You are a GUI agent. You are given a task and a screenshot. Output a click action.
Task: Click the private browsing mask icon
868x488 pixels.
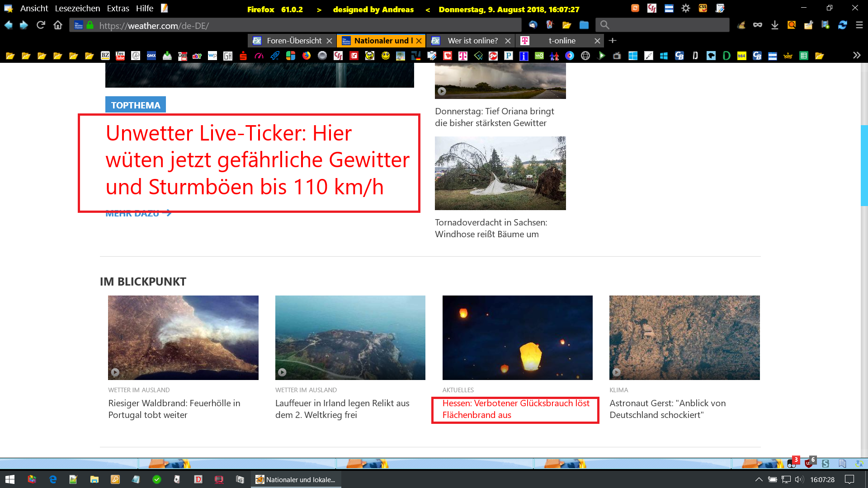(x=758, y=25)
